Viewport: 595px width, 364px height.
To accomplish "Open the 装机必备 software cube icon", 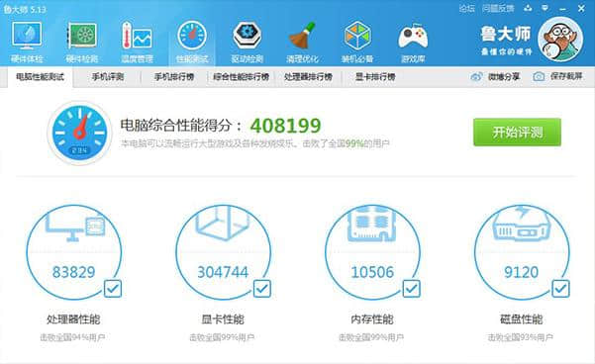I will 357,36.
